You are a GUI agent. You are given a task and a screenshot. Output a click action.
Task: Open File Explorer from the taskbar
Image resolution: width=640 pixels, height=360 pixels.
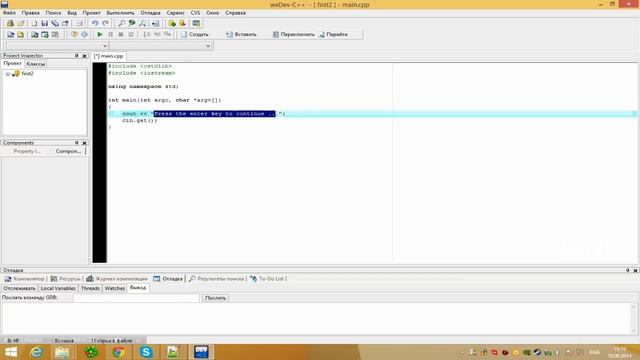tap(62, 352)
